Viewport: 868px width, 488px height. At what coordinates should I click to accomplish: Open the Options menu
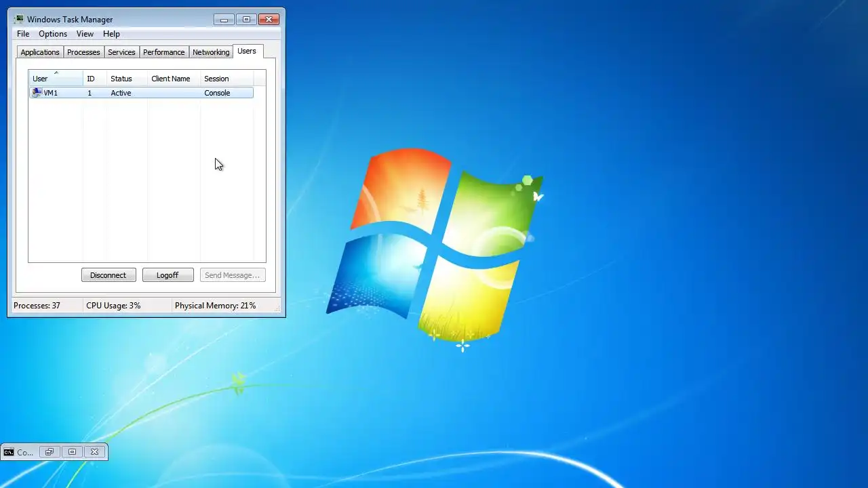click(x=53, y=34)
